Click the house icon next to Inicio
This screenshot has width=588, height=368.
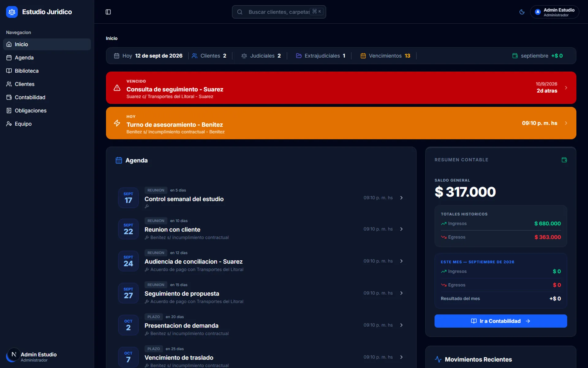click(9, 44)
